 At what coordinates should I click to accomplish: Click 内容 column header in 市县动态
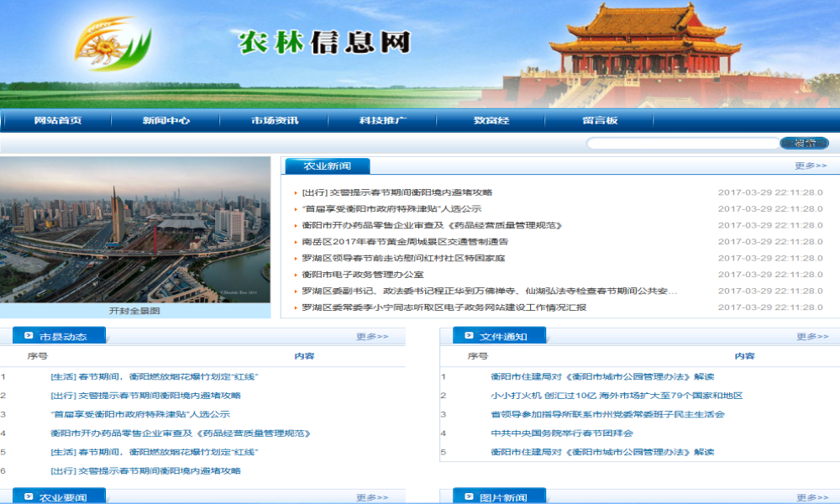(304, 356)
